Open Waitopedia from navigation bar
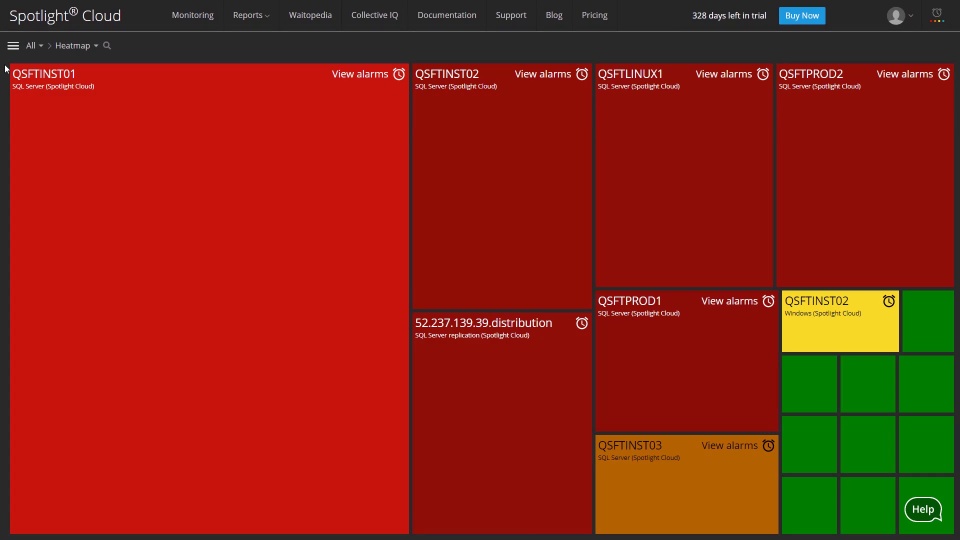Screen dimensions: 960x540 click(310, 15)
